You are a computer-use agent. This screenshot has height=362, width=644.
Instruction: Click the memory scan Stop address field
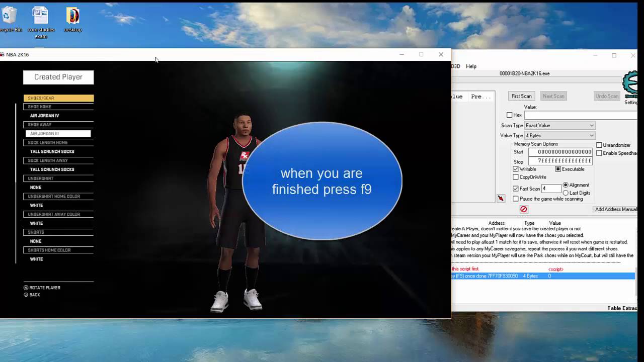point(560,161)
